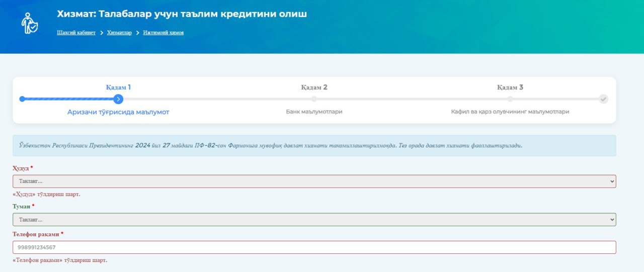The image size is (644, 272).
Task: Click the blue notice about Фармон ПФ-82
Action: [x=314, y=146]
